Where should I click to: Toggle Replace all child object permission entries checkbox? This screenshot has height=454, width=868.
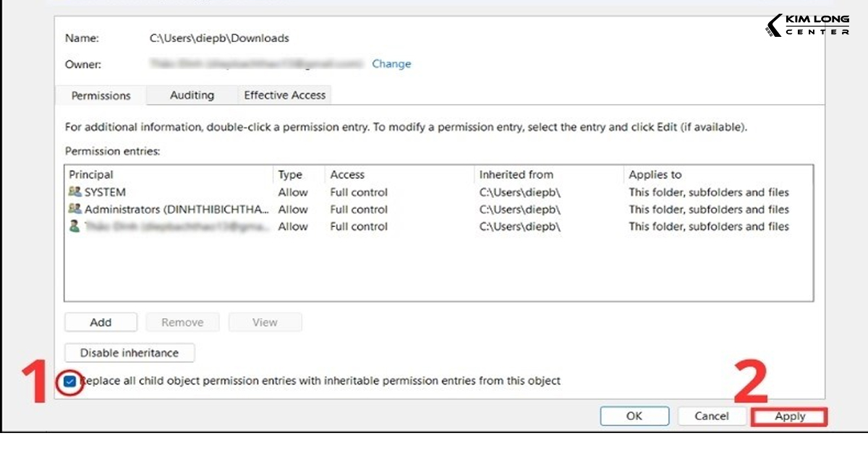click(71, 381)
